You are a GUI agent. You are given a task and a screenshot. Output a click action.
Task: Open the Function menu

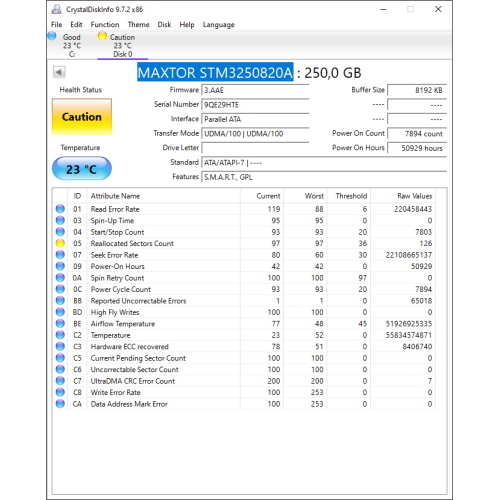(105, 24)
